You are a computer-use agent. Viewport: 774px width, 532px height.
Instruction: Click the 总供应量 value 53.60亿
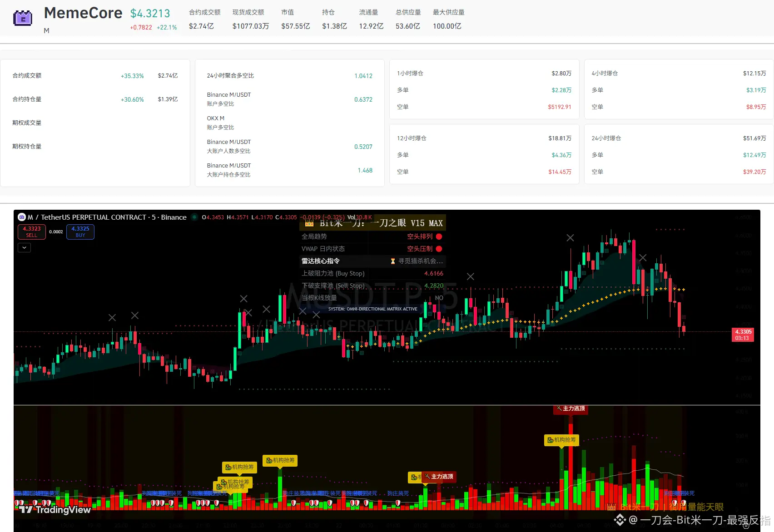408,26
